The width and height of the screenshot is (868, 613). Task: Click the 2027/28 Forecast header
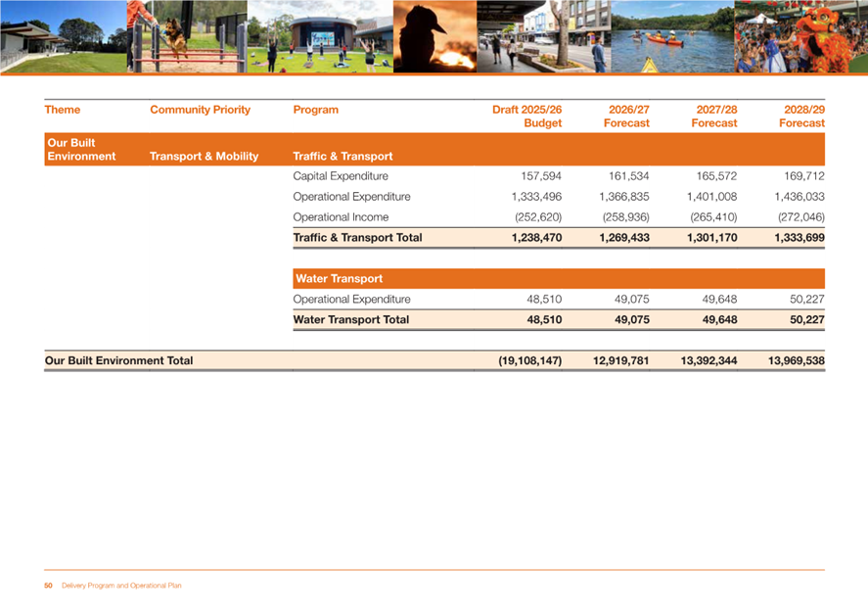[714, 117]
